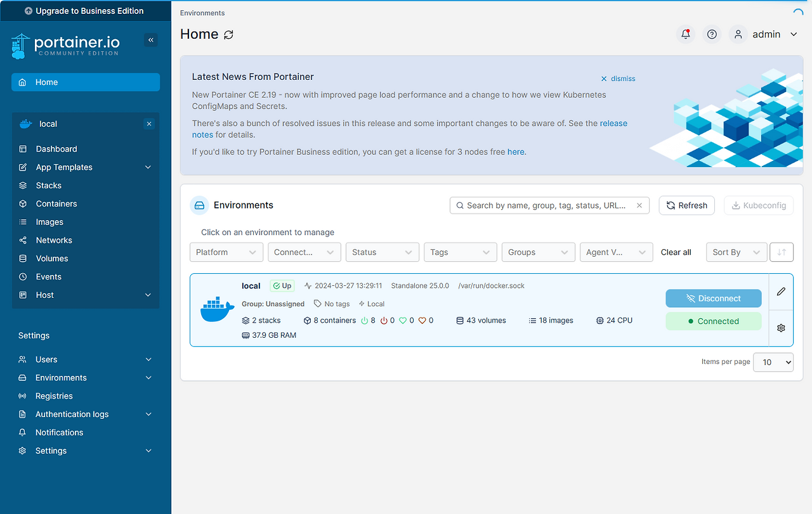
Task: Click the Notifications bell icon in the sidebar
Action: 22,432
